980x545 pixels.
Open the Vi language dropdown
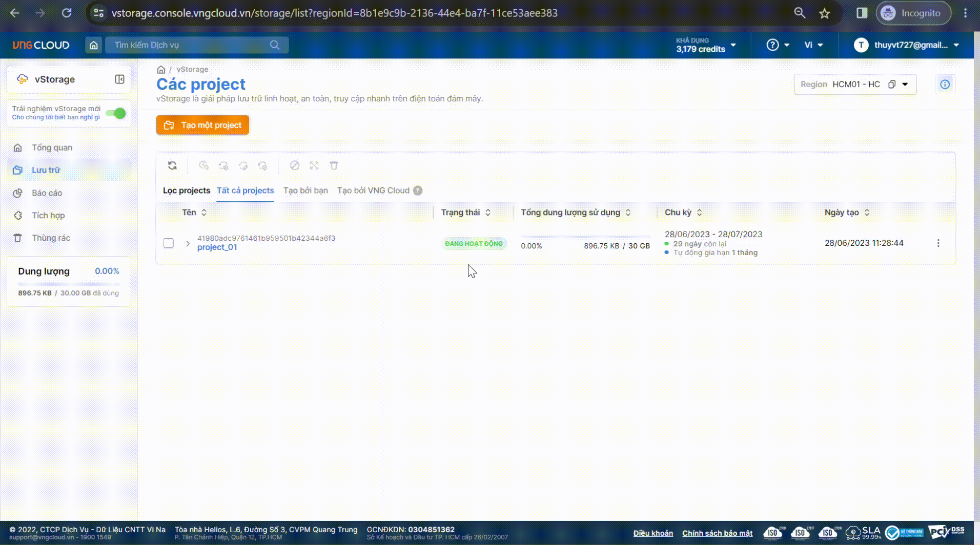coord(813,45)
